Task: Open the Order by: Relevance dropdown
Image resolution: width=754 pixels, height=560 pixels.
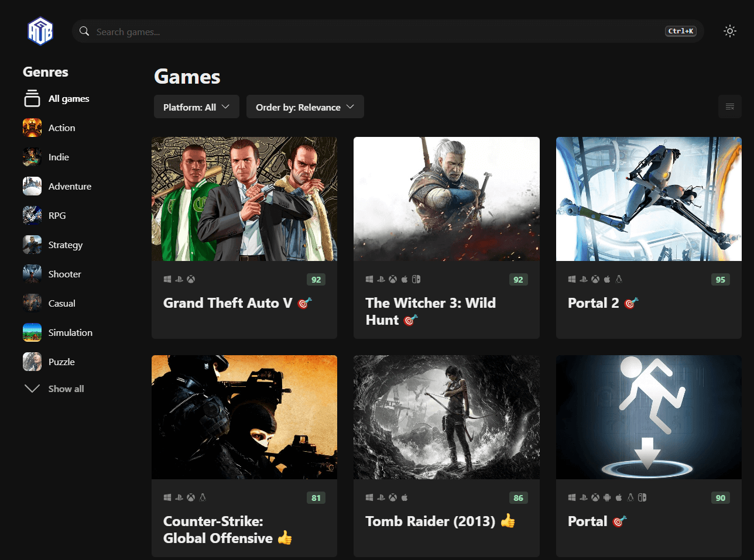Action: pos(305,106)
